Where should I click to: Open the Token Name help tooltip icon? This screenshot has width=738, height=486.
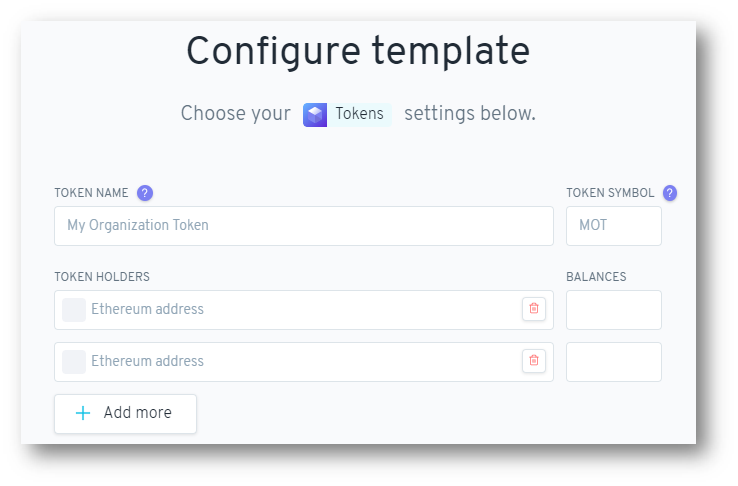(x=145, y=193)
